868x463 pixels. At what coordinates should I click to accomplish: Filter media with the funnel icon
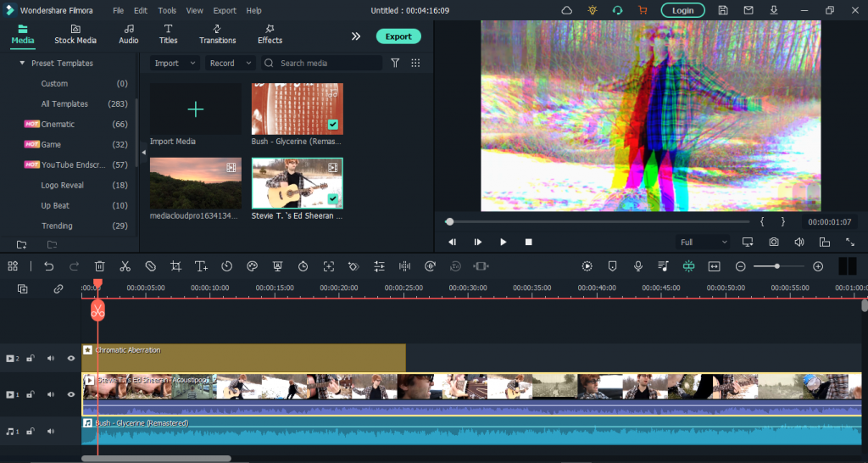coord(395,63)
